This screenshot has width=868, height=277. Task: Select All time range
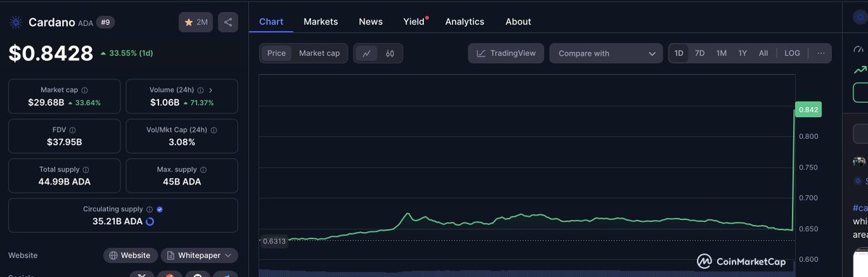[763, 53]
